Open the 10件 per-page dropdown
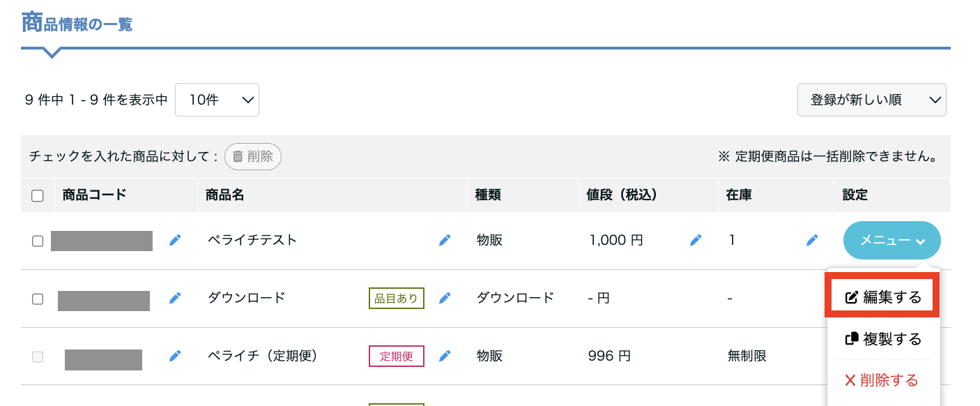980x406 pixels. click(217, 100)
